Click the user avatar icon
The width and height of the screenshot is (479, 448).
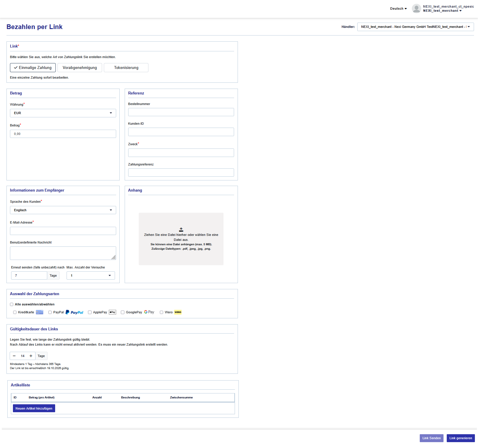416,9
